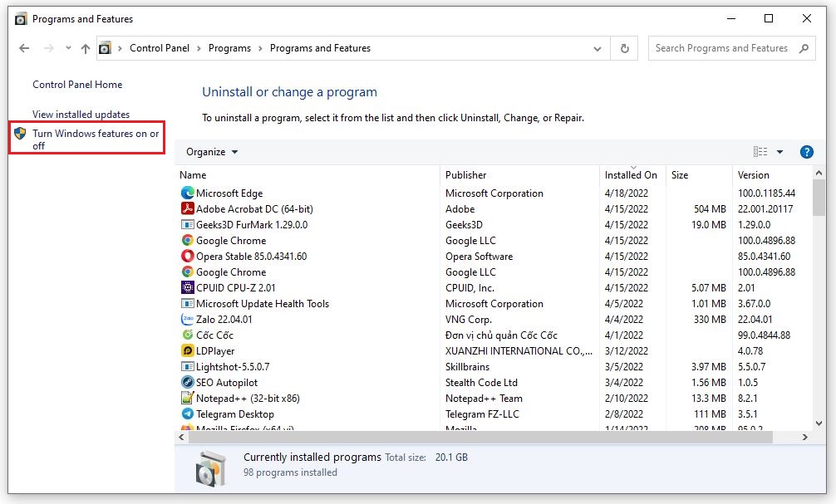Open the address bar history dropdown chevron
Viewport: 836px width, 504px height.
tap(597, 48)
